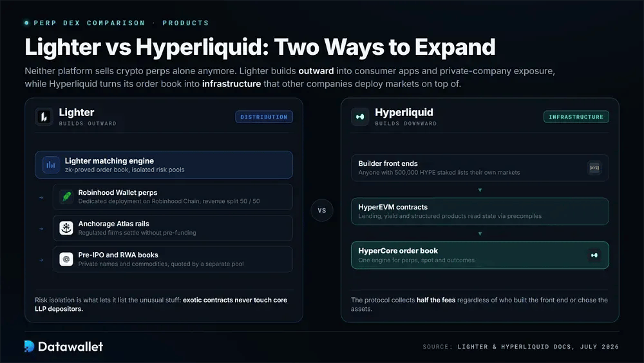Click the "Hyperliquid" panel heading
This screenshot has width=644, height=363.
(x=404, y=112)
